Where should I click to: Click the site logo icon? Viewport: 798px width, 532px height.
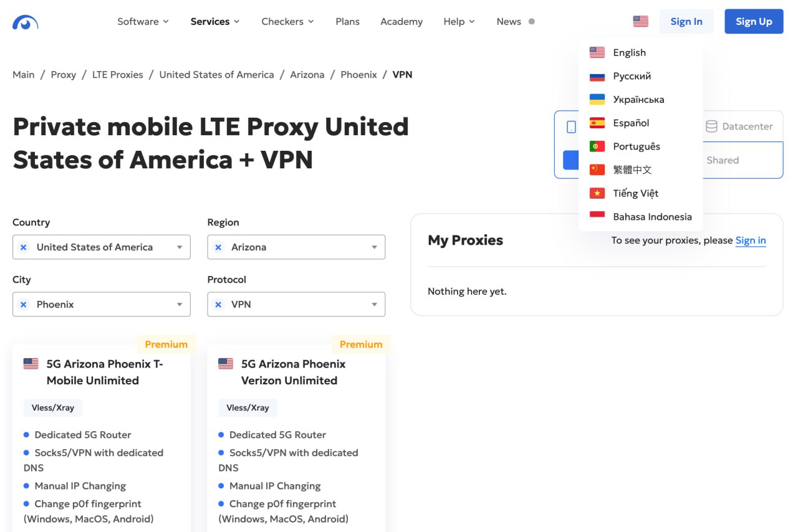[x=26, y=22]
